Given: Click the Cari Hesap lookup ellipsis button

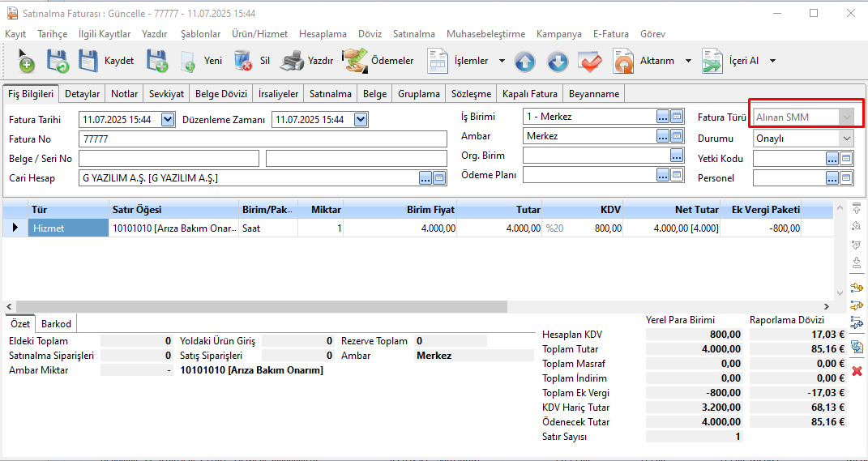Looking at the screenshot, I should coord(425,177).
